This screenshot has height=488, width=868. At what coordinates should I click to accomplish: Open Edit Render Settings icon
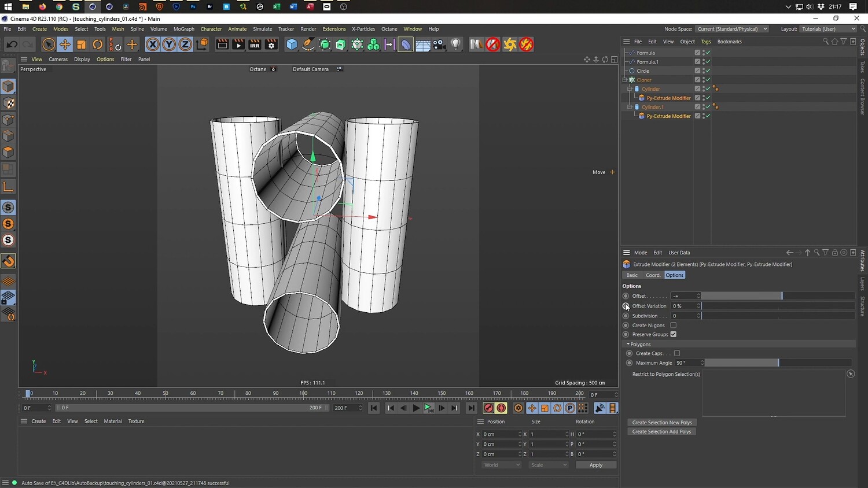[x=271, y=45]
